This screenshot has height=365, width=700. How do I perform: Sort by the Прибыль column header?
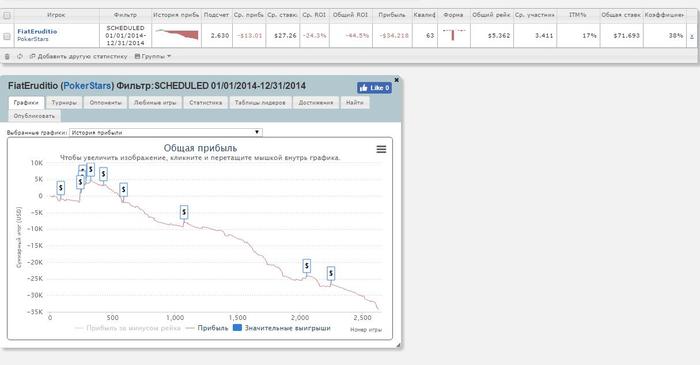[392, 15]
